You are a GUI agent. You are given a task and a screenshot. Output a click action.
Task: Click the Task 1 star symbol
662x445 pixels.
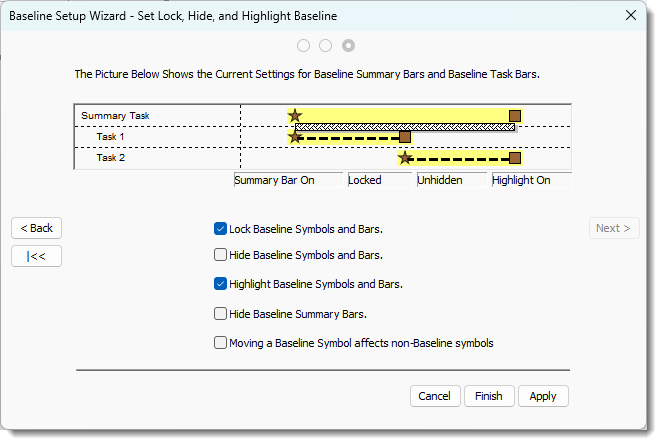[294, 136]
